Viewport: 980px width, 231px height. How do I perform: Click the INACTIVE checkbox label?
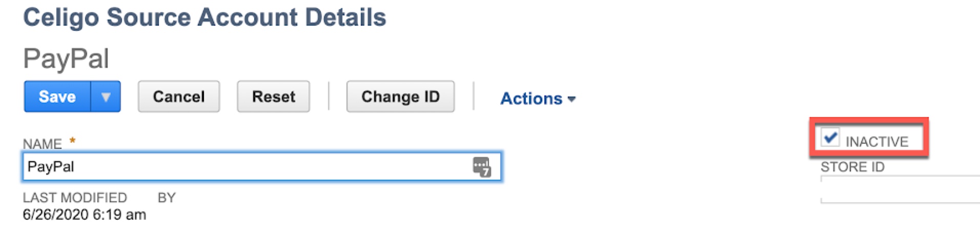click(876, 142)
